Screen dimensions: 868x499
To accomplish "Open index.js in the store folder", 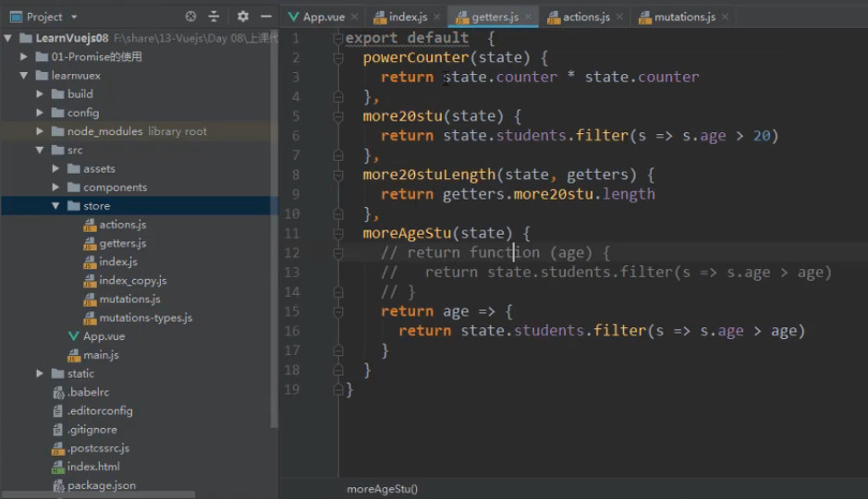I will 117,262.
